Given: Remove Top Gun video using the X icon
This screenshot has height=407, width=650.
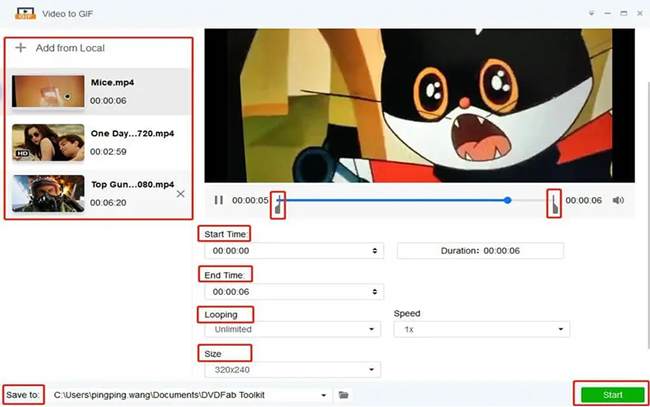Looking at the screenshot, I should point(180,193).
